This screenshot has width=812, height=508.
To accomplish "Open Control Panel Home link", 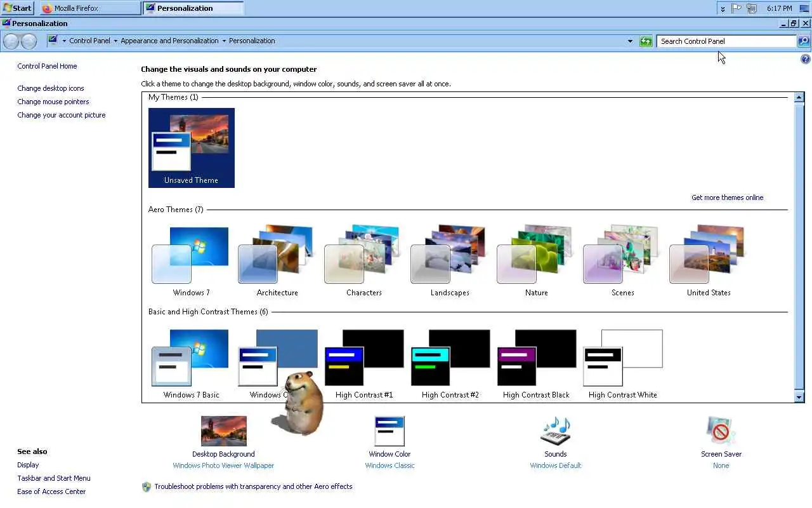I will point(47,66).
